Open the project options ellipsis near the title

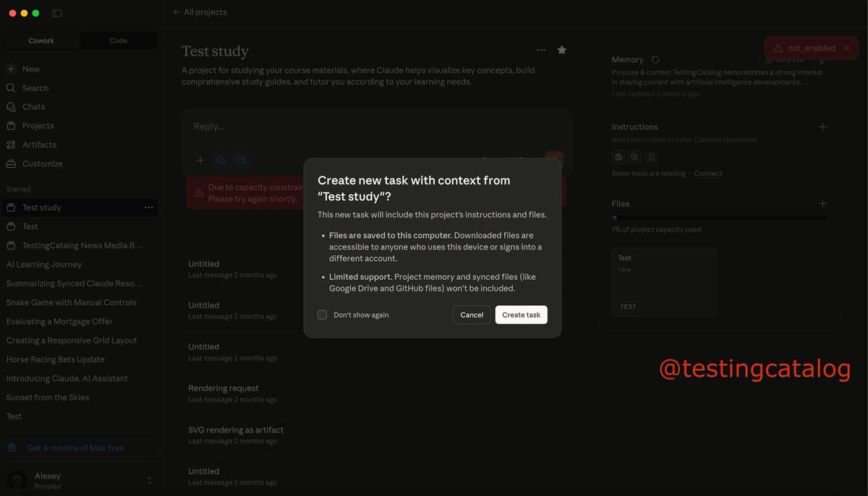pos(540,49)
